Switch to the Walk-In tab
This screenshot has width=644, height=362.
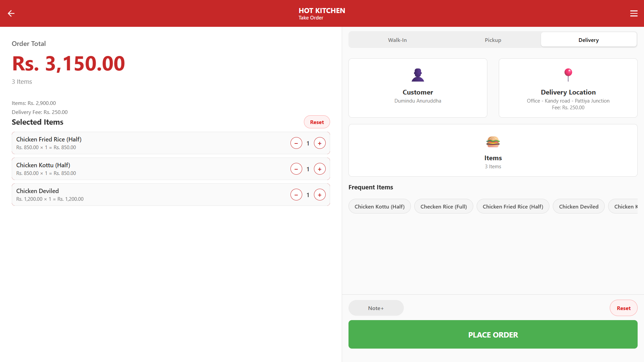pyautogui.click(x=397, y=40)
